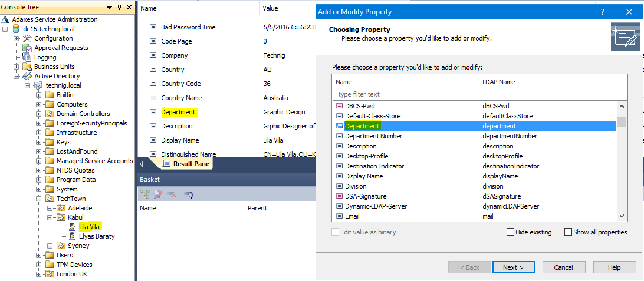Expand the Adelaide OU

[50, 208]
